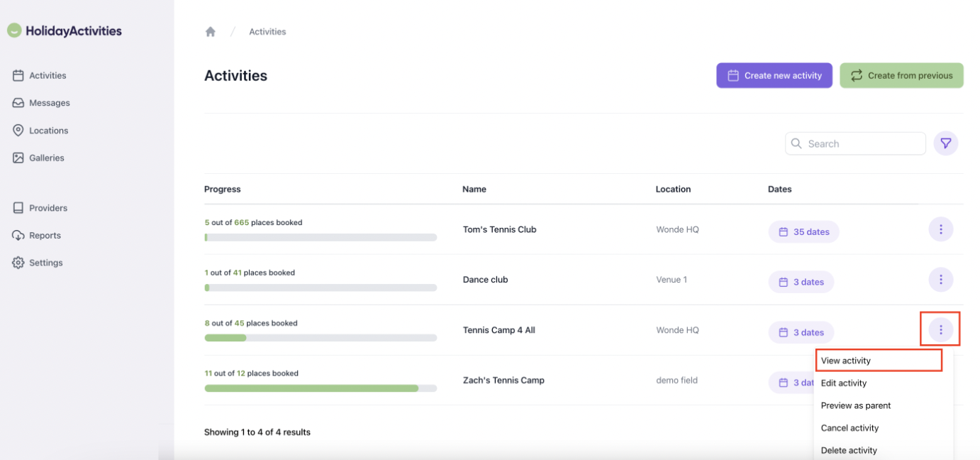
Task: Click the HolidayActivities logo
Action: pyautogui.click(x=65, y=31)
